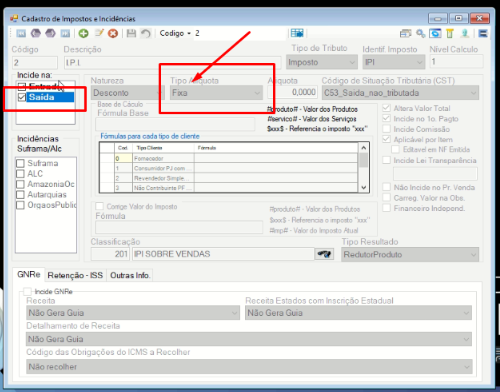Enable Incide Comissão checkbox
This screenshot has width=500, height=392.
[x=386, y=129]
